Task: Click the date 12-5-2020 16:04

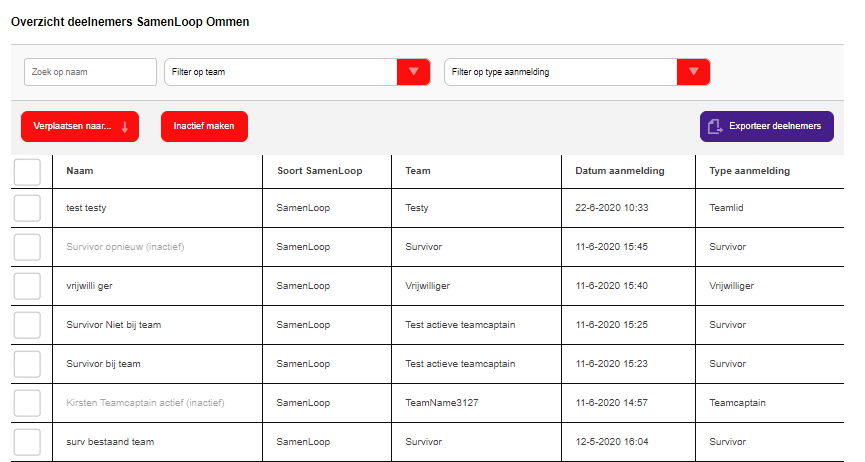Action: (x=612, y=442)
